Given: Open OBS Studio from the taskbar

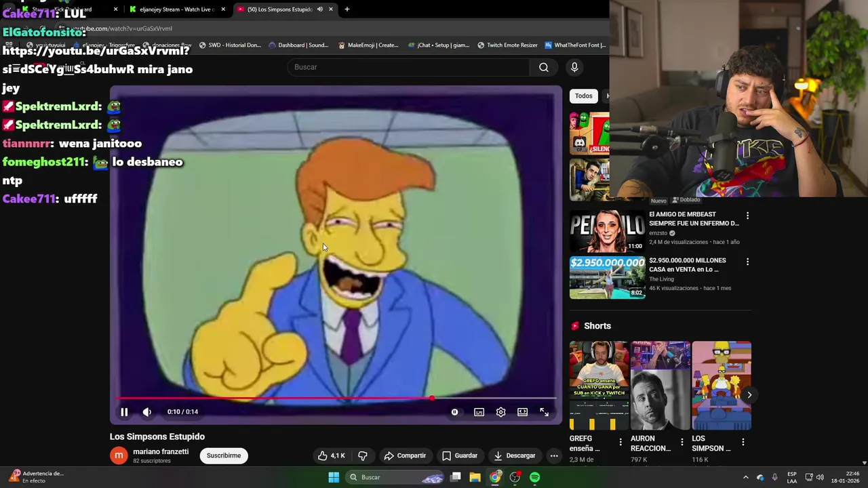Looking at the screenshot, I should (x=515, y=477).
